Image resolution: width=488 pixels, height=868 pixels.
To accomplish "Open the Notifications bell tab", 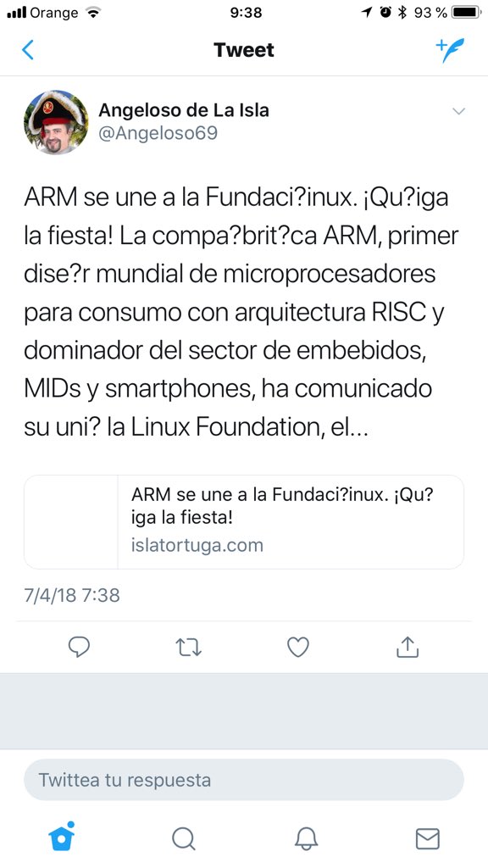I will pyautogui.click(x=306, y=838).
